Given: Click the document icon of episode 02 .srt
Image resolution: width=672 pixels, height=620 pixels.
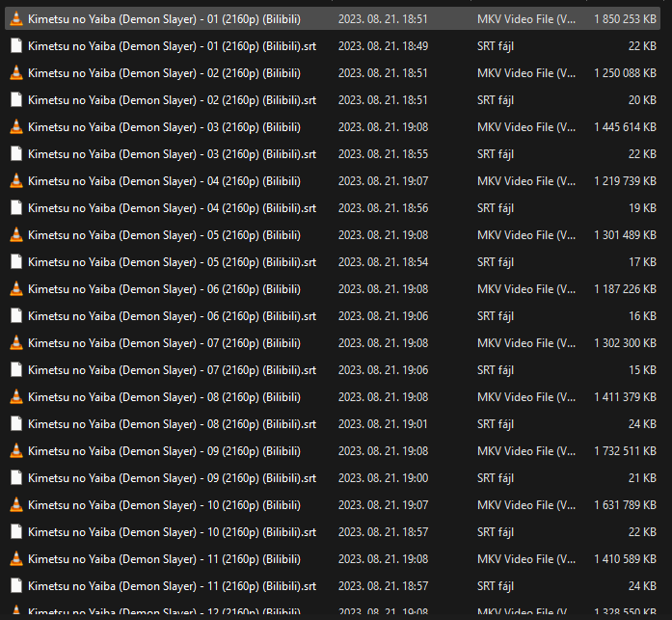Looking at the screenshot, I should (x=16, y=100).
